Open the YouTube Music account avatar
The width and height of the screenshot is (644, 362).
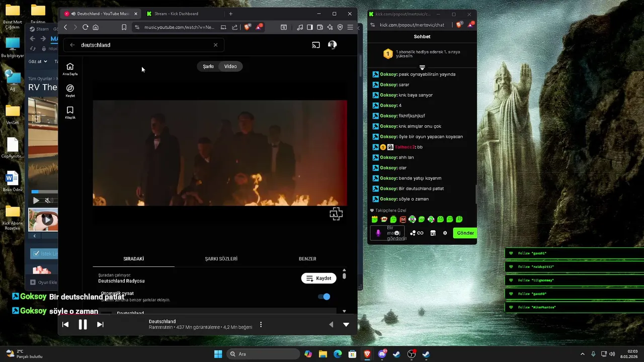332,45
